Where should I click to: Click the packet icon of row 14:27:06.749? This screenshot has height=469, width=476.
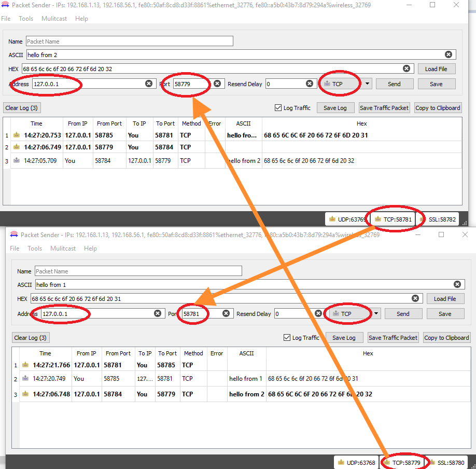coord(17,147)
